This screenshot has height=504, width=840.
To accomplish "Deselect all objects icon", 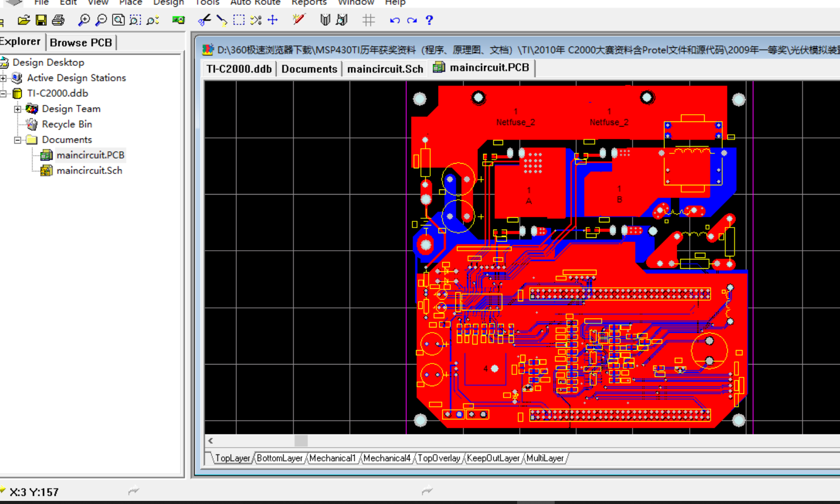I will [x=256, y=20].
